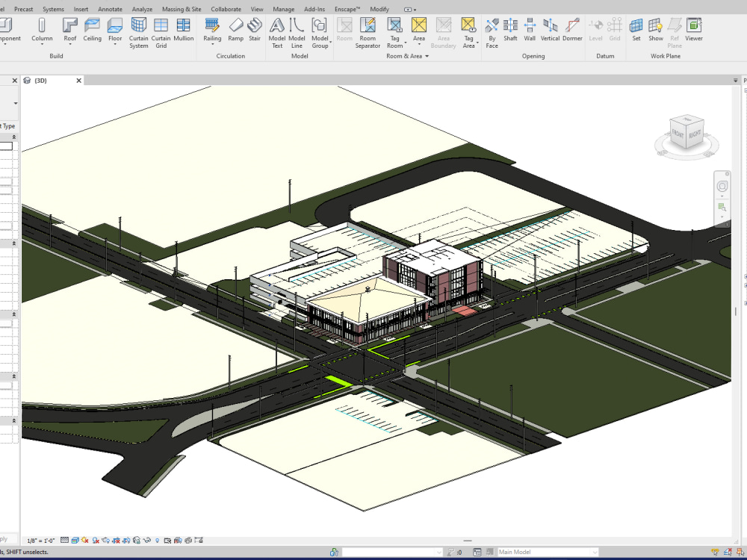The height and width of the screenshot is (560, 747).
Task: Click the Show Work Plane button
Action: click(656, 34)
